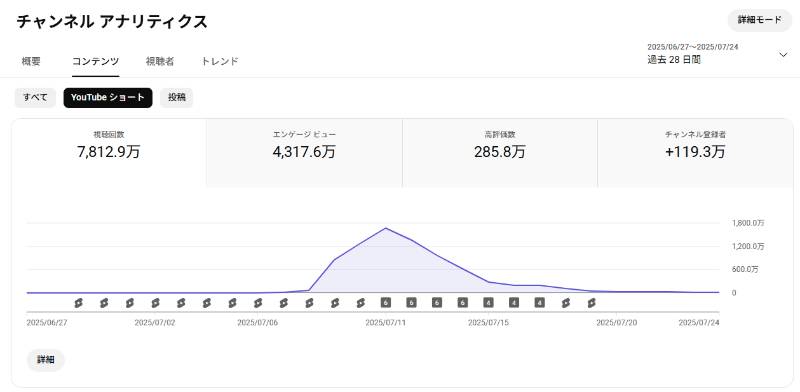The width and height of the screenshot is (800, 392).
Task: Choose the 投稿 filter chip
Action: 177,97
